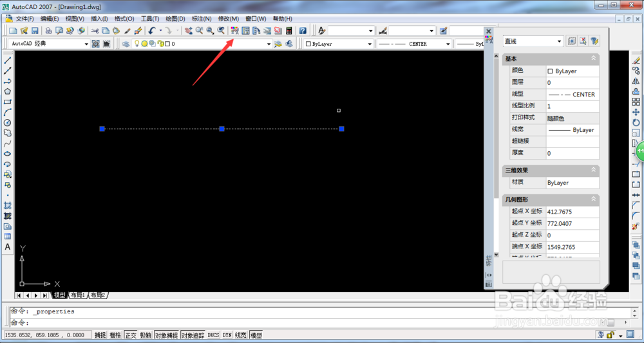Select the Spline draw tool
Image resolution: width=644 pixels, height=343 pixels.
[7, 144]
